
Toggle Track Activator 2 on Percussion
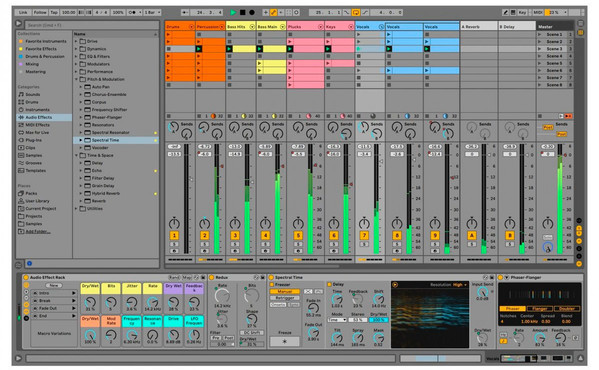[204, 235]
